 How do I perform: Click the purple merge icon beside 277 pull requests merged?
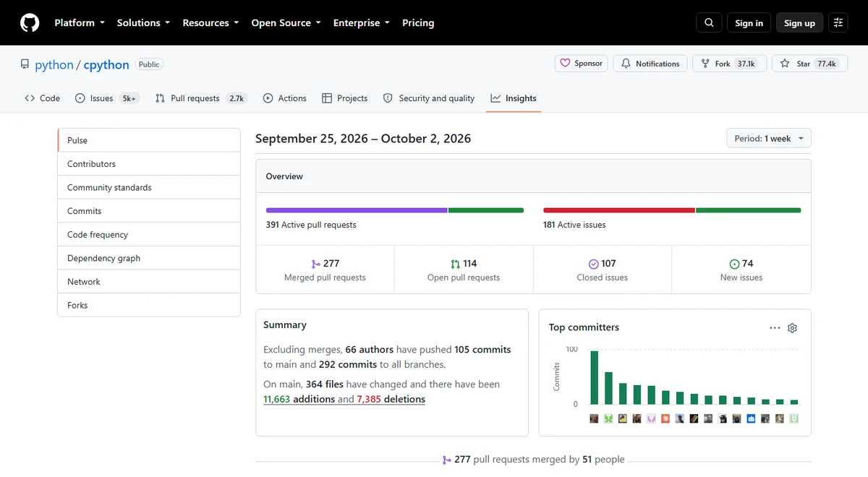click(447, 460)
